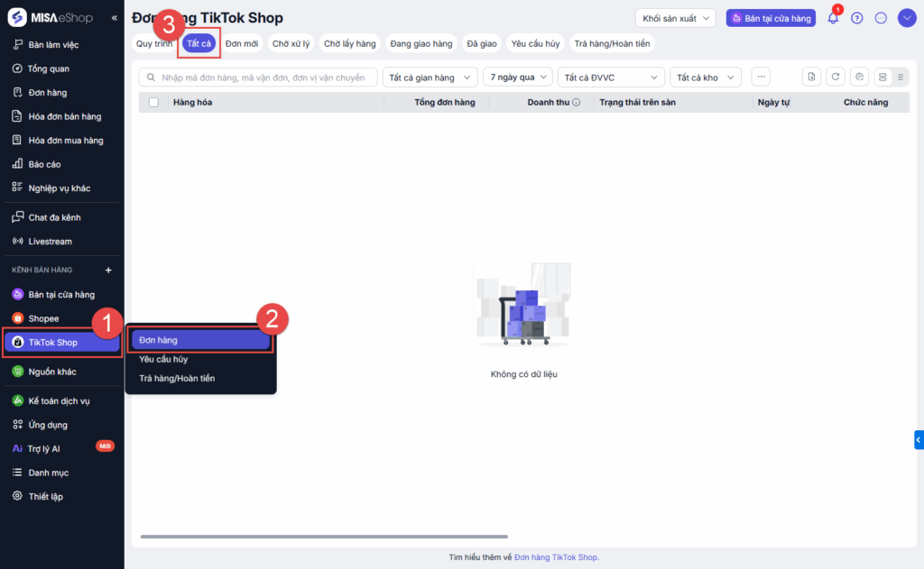924x569 pixels.
Task: Switch to Yêu cầu hủy tab
Action: pos(535,43)
